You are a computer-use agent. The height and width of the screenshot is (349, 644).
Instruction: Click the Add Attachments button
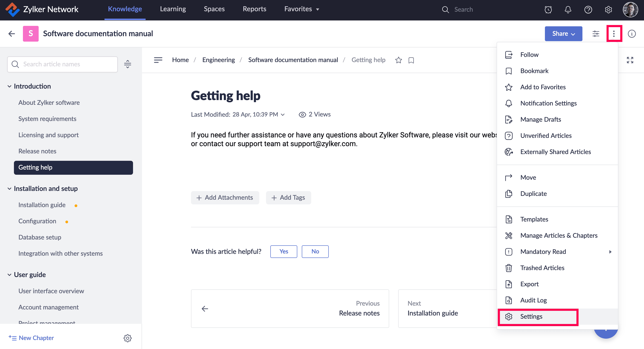pos(225,198)
